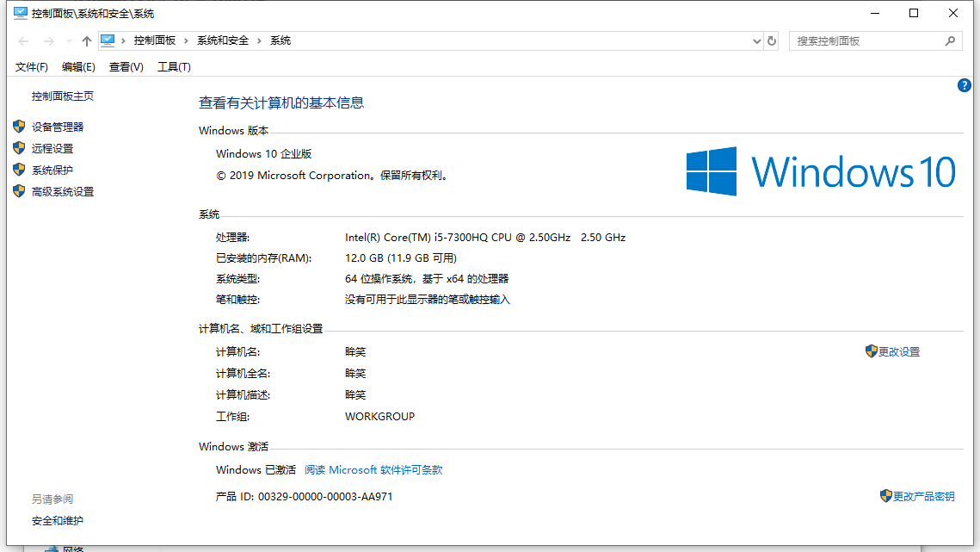Click the magnifier icon in the search box
Image resolution: width=980 pixels, height=552 pixels.
(950, 40)
